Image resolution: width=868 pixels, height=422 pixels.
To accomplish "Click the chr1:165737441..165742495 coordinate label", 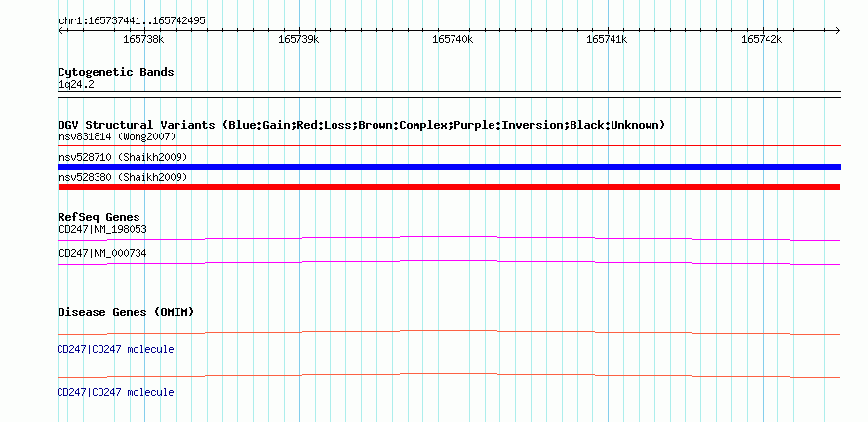I will point(132,21).
